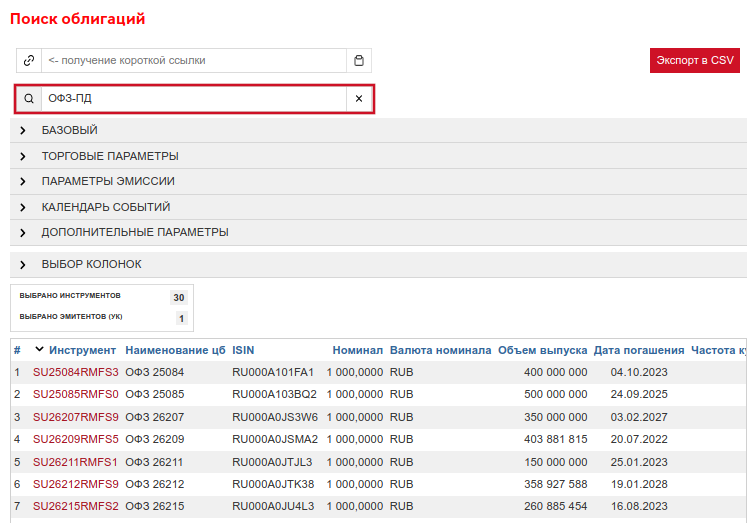753x523 pixels.
Task: Click ISIN RU000A0JU4L3 cell
Action: pos(273,506)
